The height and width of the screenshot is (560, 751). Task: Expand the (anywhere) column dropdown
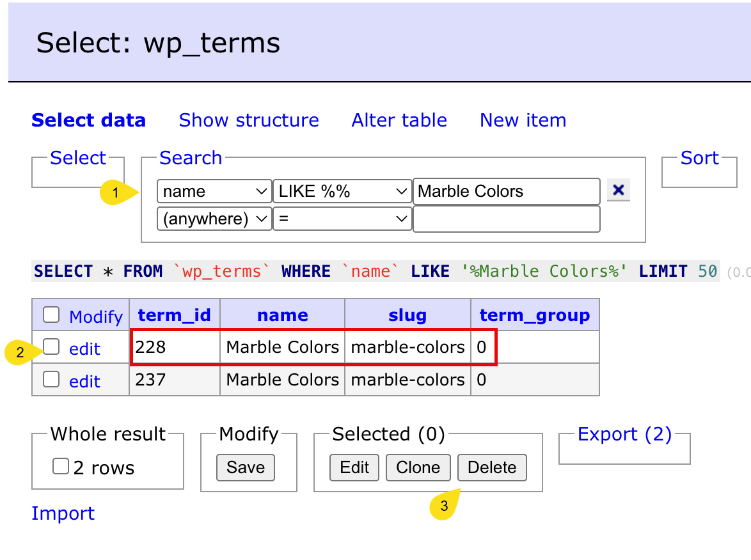coord(214,219)
